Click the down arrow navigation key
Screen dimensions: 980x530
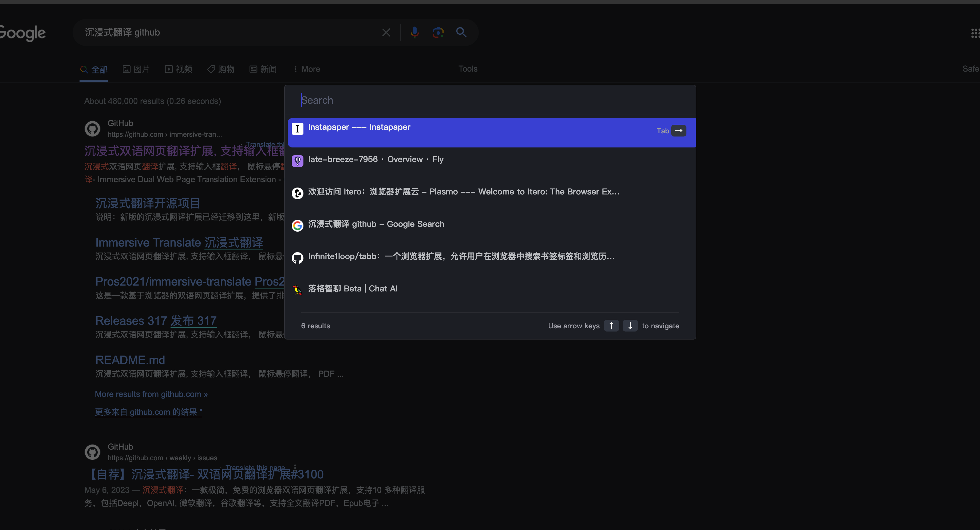[x=630, y=326]
